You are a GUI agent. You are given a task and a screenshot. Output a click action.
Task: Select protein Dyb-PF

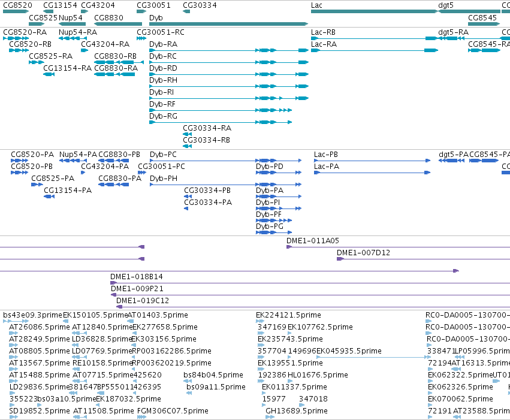(268, 214)
